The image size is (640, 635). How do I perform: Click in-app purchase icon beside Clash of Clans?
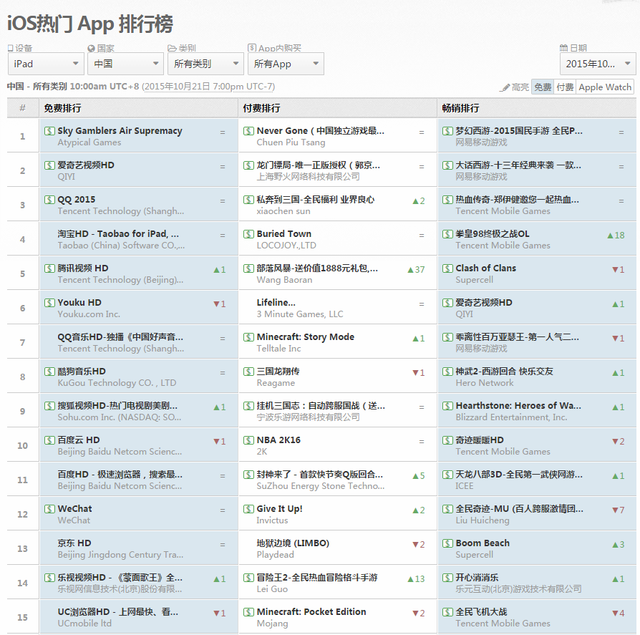click(447, 268)
